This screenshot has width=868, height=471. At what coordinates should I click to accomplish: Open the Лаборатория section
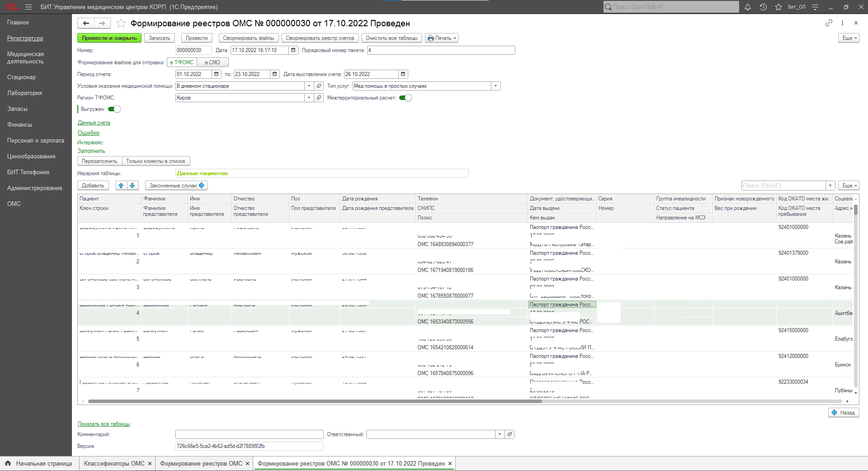24,93
